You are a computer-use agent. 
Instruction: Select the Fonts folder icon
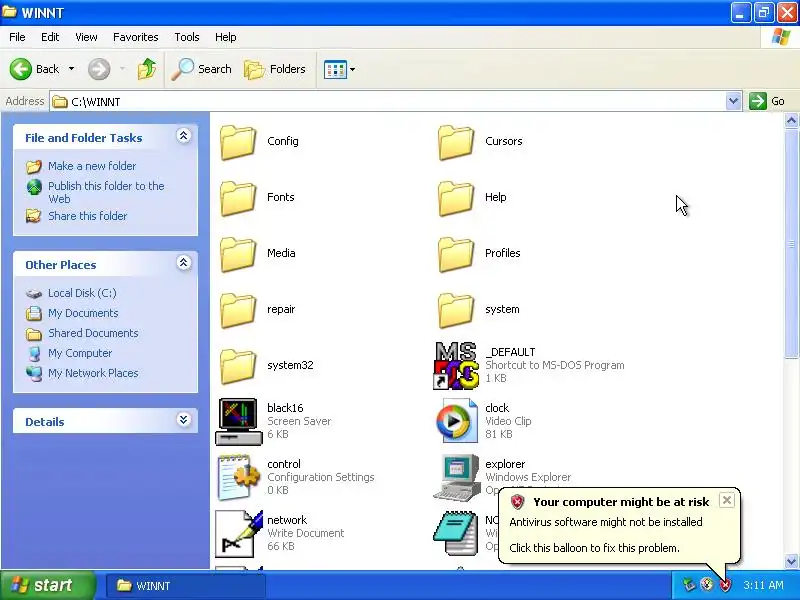click(238, 198)
